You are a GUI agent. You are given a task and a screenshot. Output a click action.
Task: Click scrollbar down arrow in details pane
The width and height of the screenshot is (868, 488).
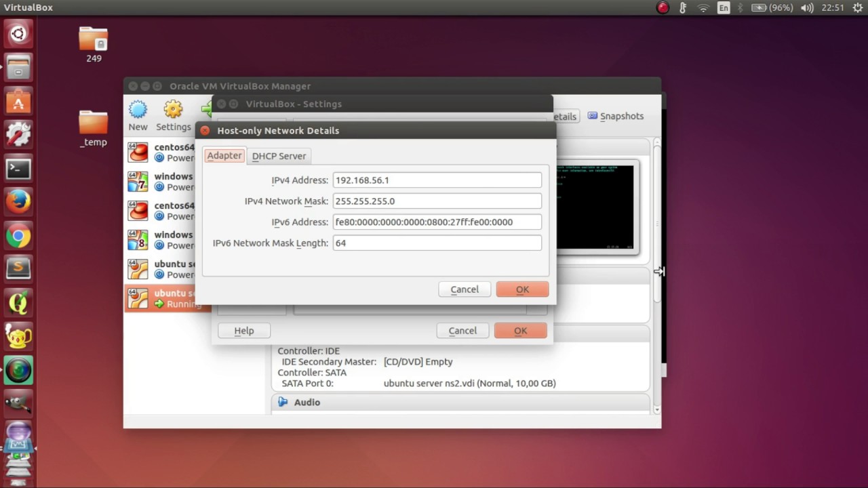point(656,409)
